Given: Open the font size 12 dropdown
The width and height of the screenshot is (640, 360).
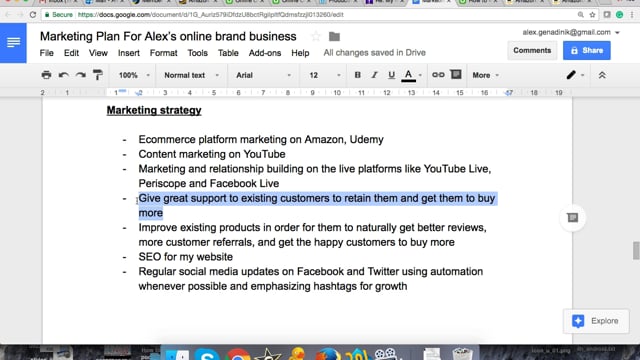Looking at the screenshot, I should 325,75.
